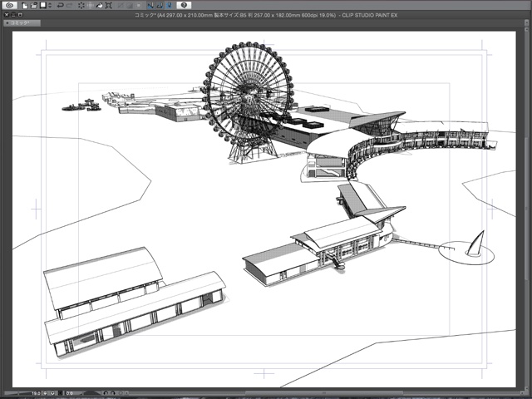
Task: Select the Fill toolbar icon
Action: click(x=101, y=6)
